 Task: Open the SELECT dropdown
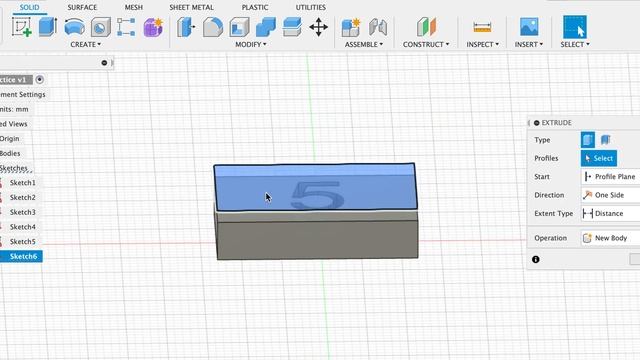(x=575, y=44)
